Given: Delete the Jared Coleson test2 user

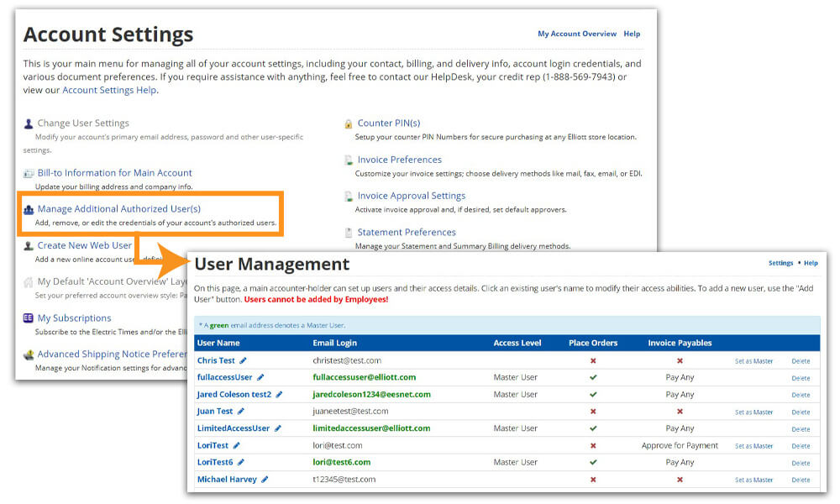Looking at the screenshot, I should pos(800,395).
